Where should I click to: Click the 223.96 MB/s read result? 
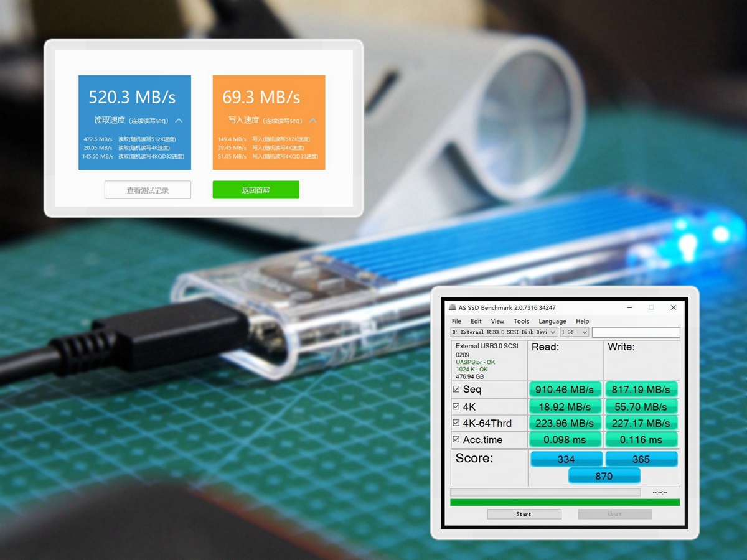tap(565, 423)
